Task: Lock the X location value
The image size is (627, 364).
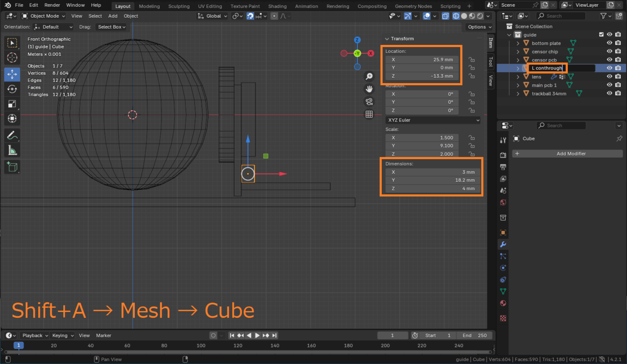Action: (471, 60)
